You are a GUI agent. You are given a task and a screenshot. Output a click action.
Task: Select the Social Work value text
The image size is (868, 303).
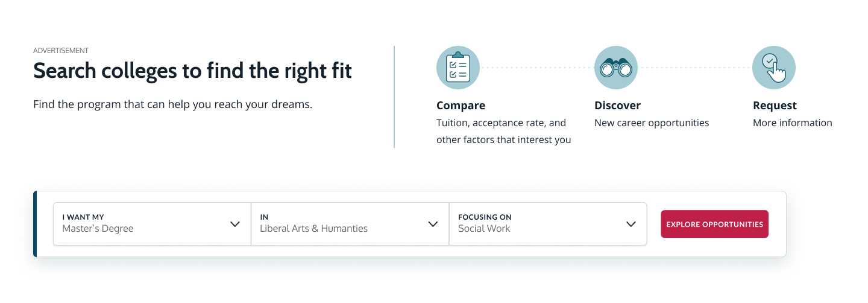click(484, 229)
